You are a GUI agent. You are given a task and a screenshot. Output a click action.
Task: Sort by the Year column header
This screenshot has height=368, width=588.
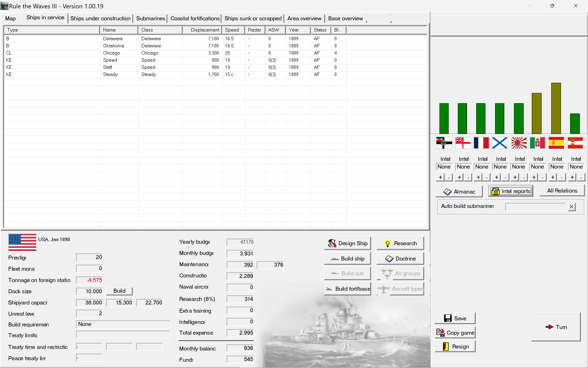point(298,30)
